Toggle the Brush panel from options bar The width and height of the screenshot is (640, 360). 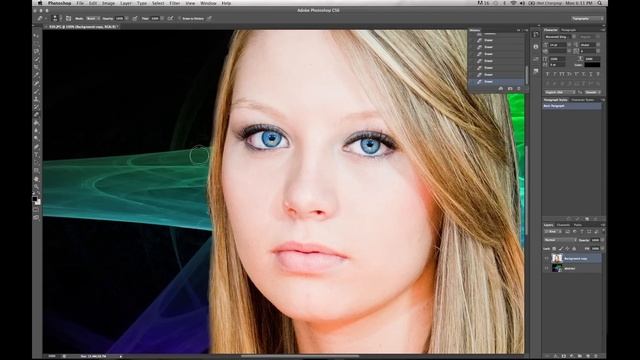click(x=68, y=18)
